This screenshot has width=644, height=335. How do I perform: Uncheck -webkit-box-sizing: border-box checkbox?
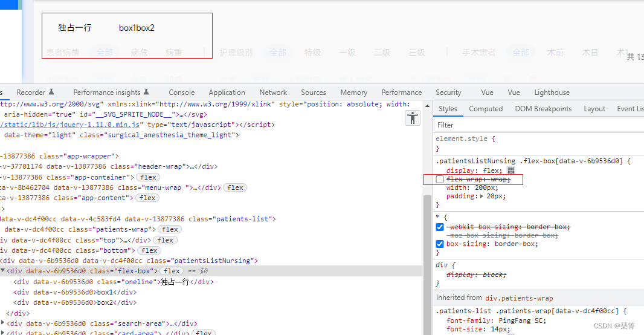point(440,227)
